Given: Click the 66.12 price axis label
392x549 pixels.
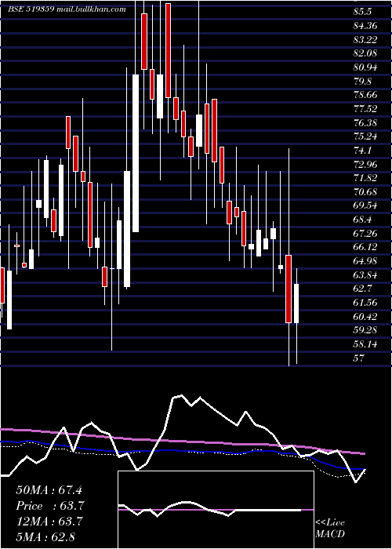Looking at the screenshot, I should [x=365, y=247].
